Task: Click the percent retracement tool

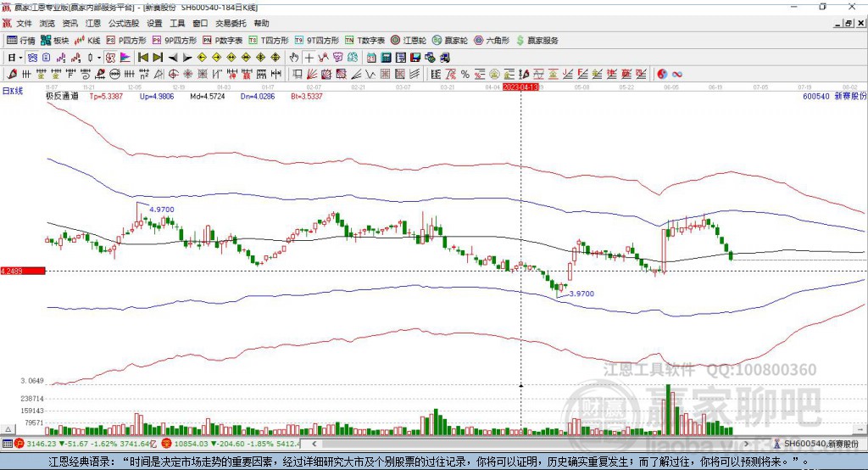Action: click(465, 75)
